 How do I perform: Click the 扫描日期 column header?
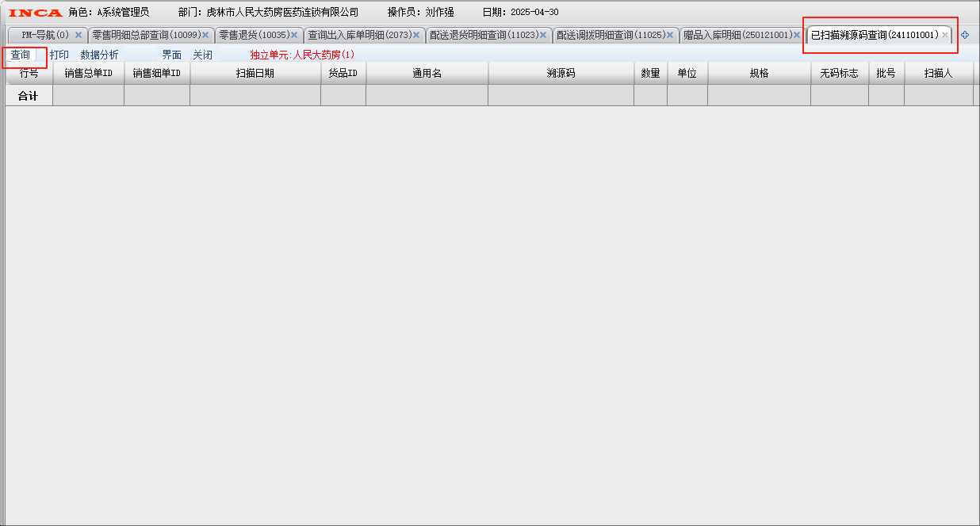[255, 73]
